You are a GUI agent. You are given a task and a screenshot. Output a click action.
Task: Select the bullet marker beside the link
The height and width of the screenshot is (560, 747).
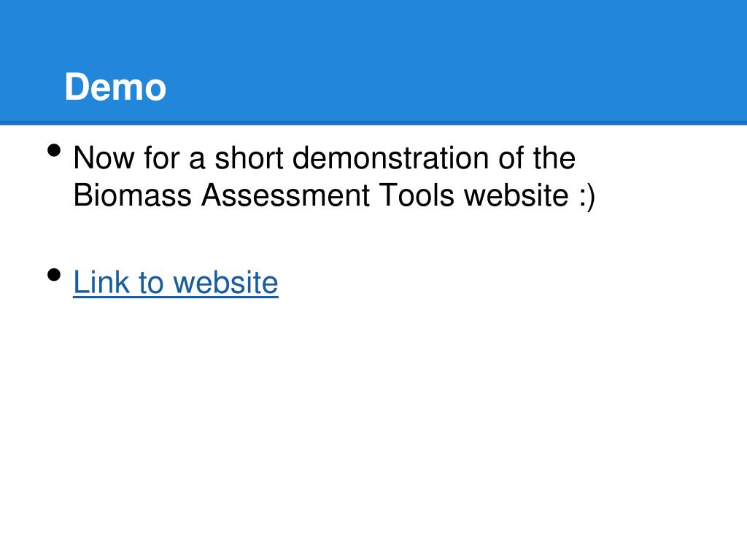(x=54, y=275)
